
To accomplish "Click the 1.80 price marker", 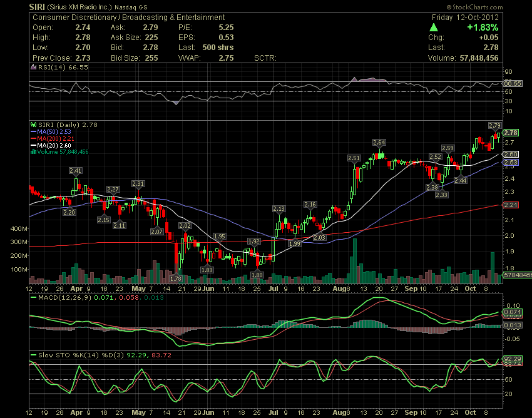I will tap(257, 275).
